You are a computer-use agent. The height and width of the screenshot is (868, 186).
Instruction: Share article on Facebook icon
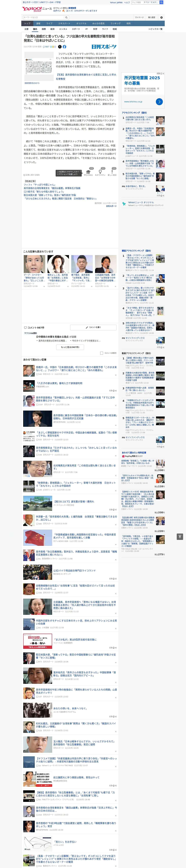pyautogui.click(x=64, y=47)
